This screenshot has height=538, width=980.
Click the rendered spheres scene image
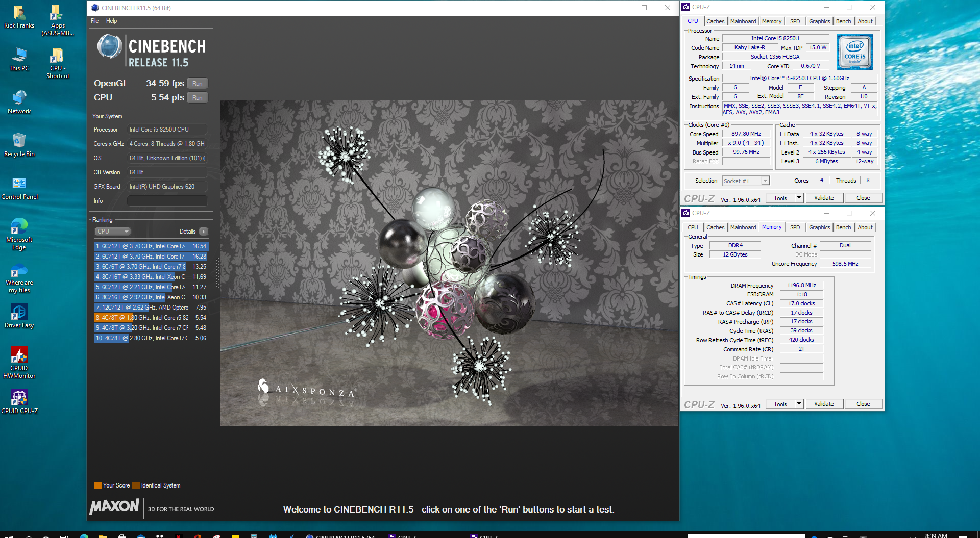(449, 263)
